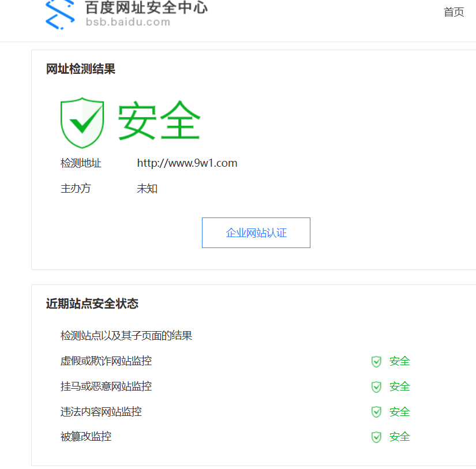Click the large green shield checkmark icon
Image resolution: width=476 pixels, height=469 pixels.
(x=82, y=121)
